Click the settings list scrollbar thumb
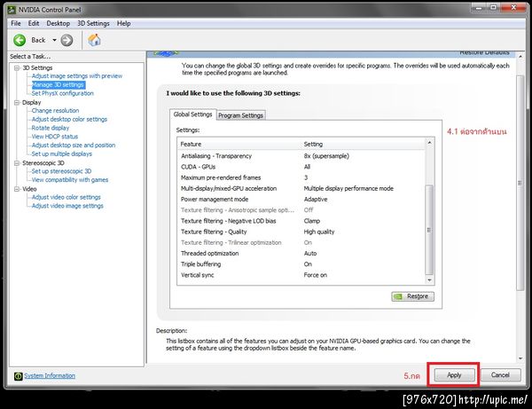 point(429,230)
